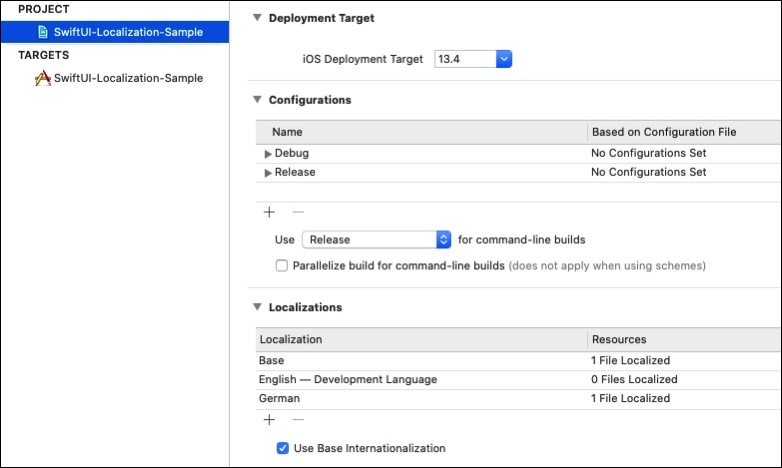The image size is (782, 468).
Task: Click the Resources column header
Action: pyautogui.click(x=684, y=339)
